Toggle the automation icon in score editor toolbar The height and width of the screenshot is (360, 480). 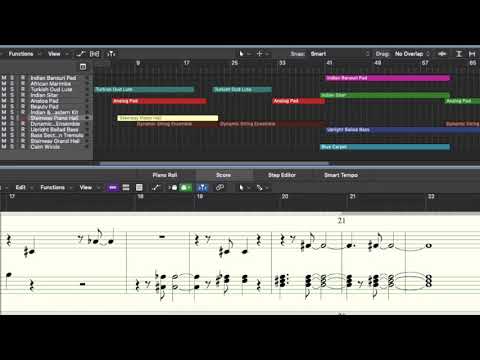[x=156, y=188]
